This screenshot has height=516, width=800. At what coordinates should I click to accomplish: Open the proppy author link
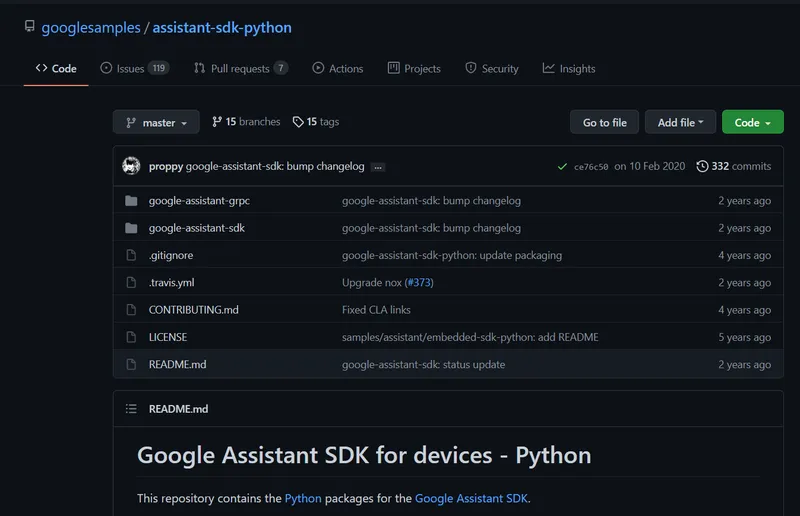(x=166, y=166)
